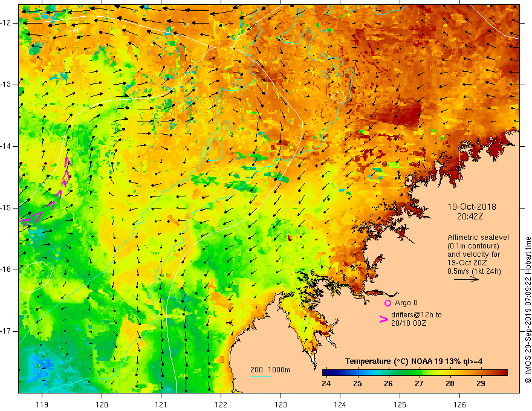Screen dimensions: 532x411
Task: Click the 'drifters@12h to' label
Action: (x=417, y=315)
